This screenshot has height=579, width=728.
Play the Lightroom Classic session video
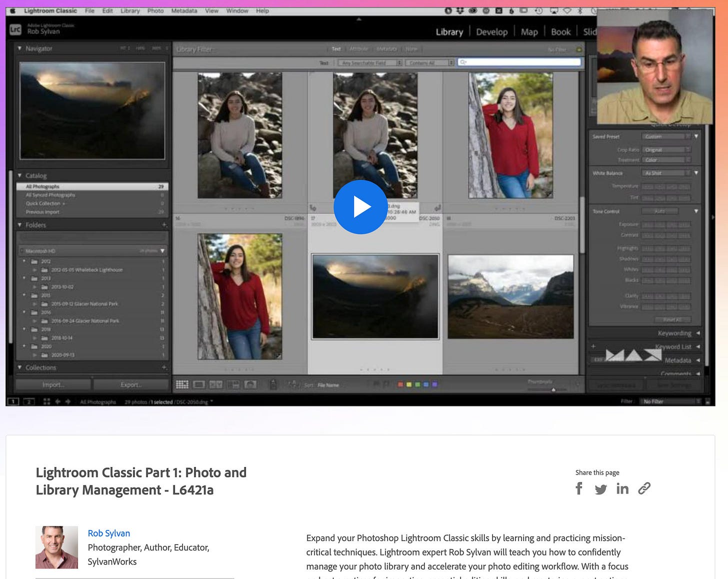coord(360,206)
